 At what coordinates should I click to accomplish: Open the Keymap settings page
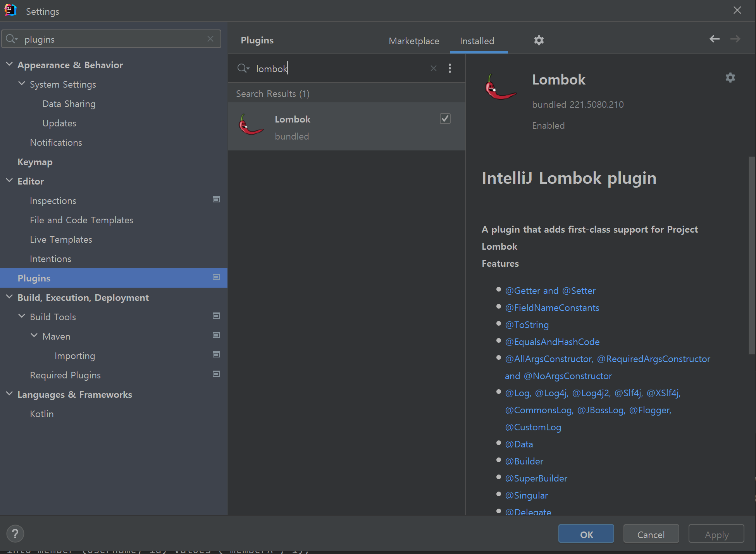pyautogui.click(x=35, y=162)
